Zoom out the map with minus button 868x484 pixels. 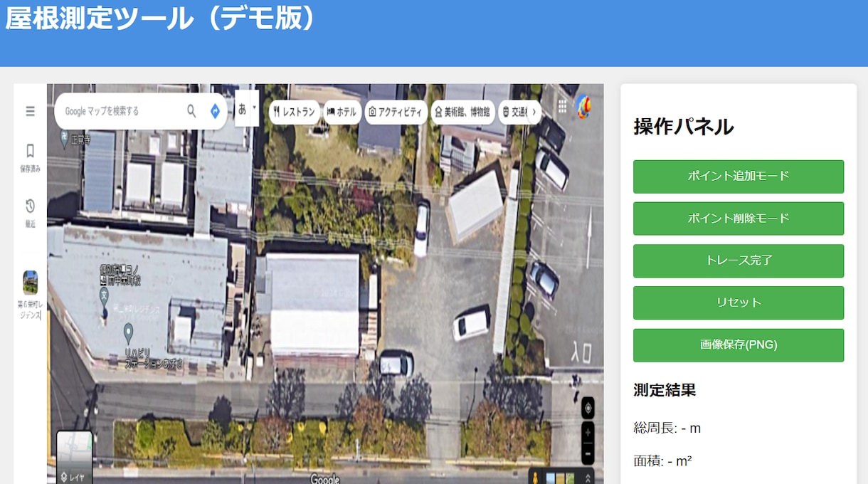click(x=588, y=453)
